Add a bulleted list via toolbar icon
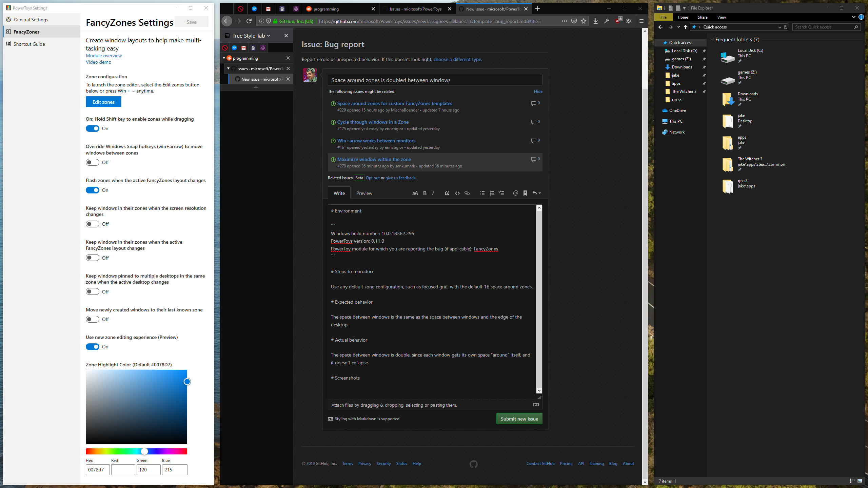 tap(482, 193)
